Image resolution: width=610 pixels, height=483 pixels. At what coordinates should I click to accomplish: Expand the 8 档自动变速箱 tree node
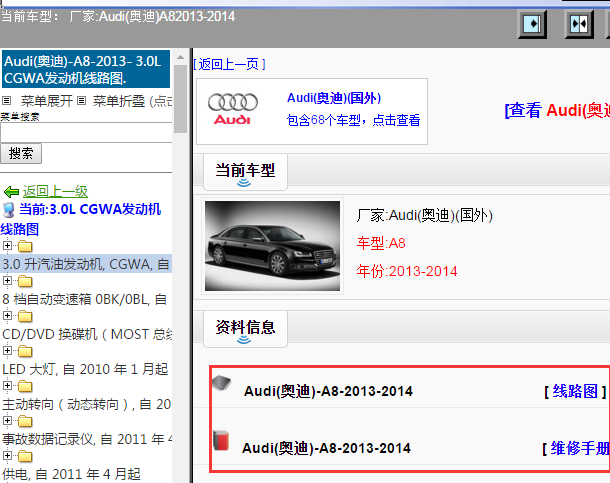click(x=7, y=280)
